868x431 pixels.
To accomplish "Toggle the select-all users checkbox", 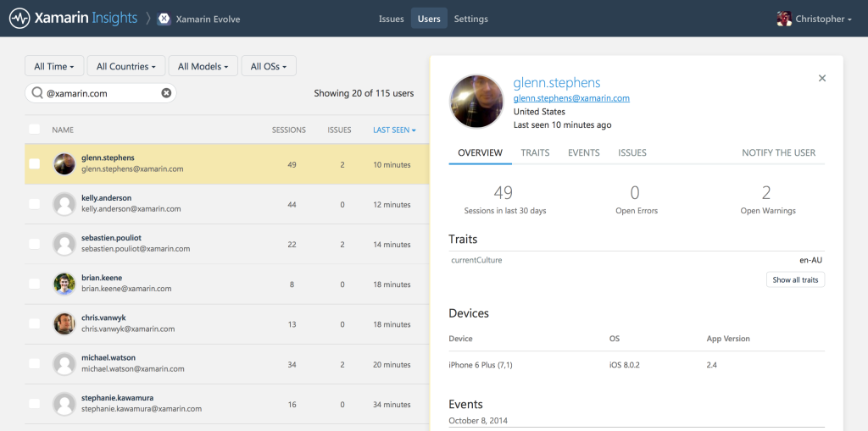I will click(34, 129).
